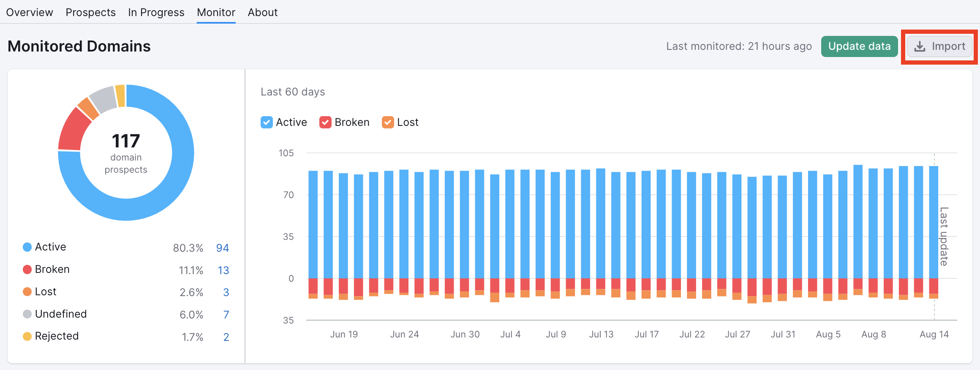Click the yellow Rejected legend dot
This screenshot has width=980, height=370.
click(27, 336)
